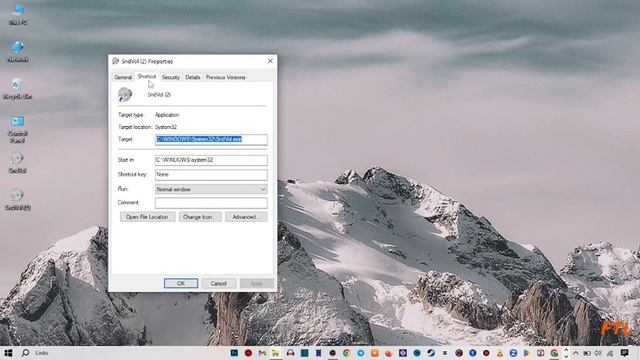
Task: Expand the Run window mode dropdown
Action: point(211,189)
